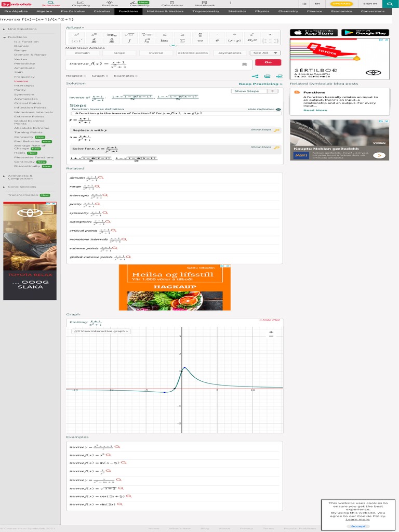
Task: Open the Solutions section
Action: coord(51,4)
